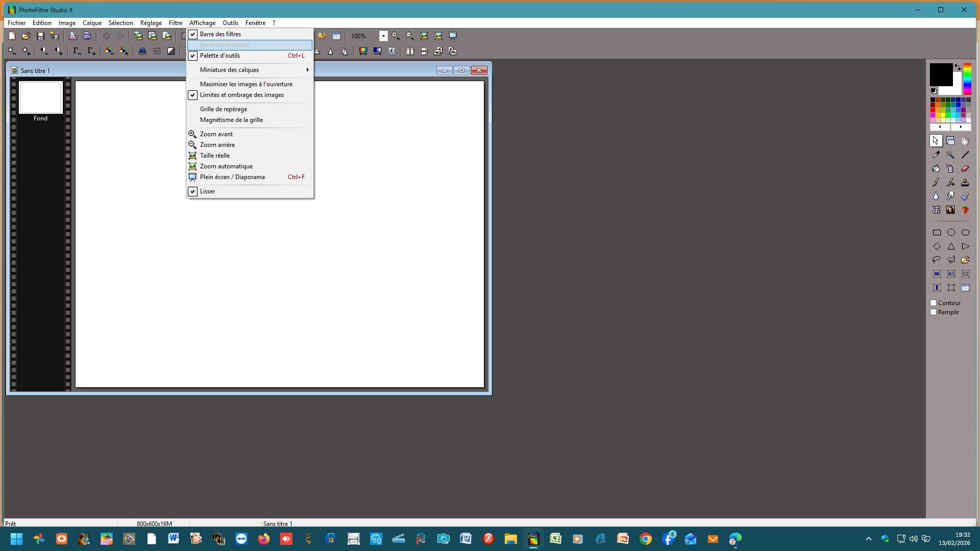Choose the Paint Bucket fill tool
The image size is (980, 551).
pyautogui.click(x=936, y=168)
